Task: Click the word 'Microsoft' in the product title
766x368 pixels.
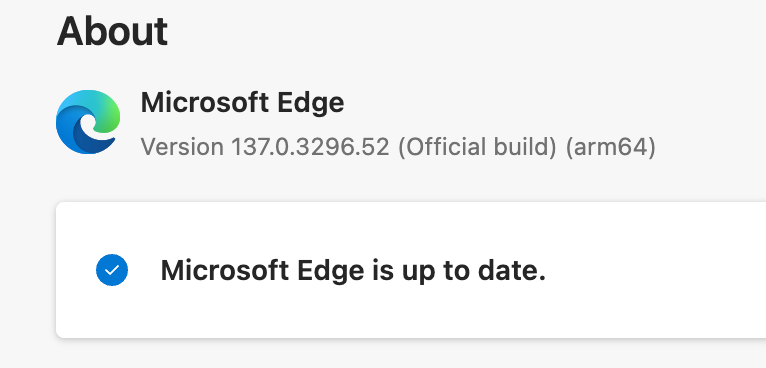Action: (202, 103)
